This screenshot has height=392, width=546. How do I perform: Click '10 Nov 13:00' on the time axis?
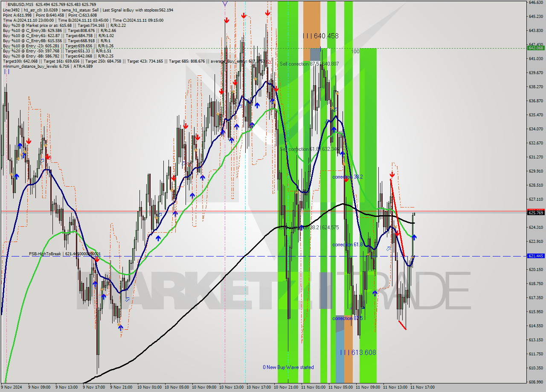click(231, 387)
